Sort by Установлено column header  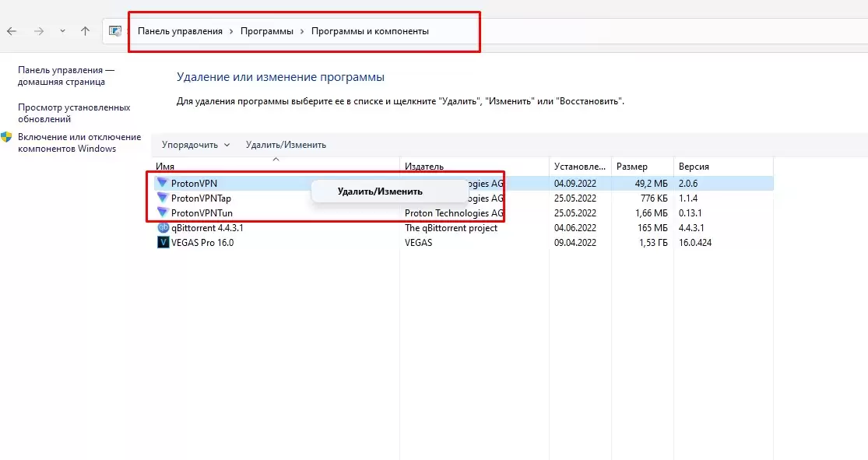[580, 167]
